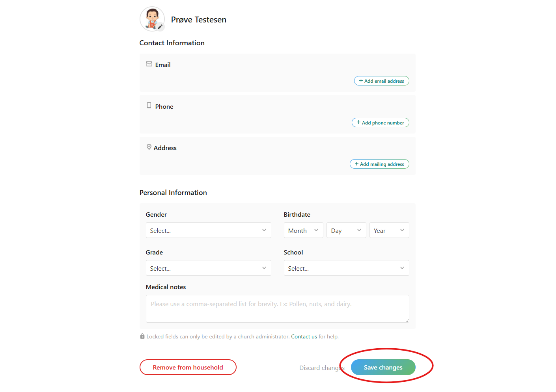556x392 pixels.
Task: Add a mailing address
Action: pos(379,164)
